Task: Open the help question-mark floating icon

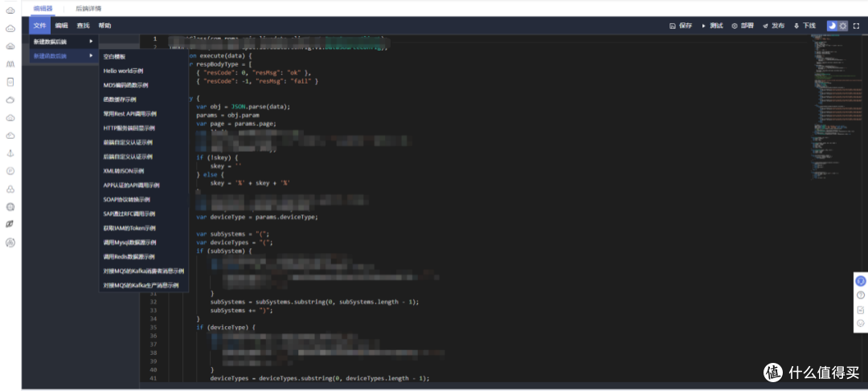Action: (860, 295)
